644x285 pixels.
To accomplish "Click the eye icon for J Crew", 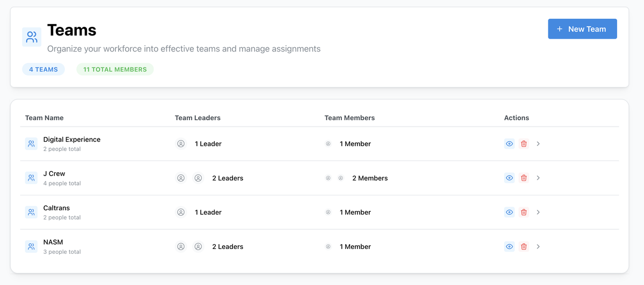I will point(509,178).
